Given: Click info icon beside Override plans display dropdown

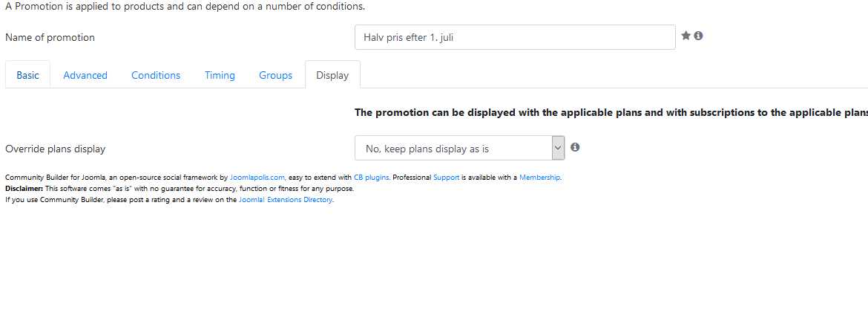Looking at the screenshot, I should tap(575, 147).
